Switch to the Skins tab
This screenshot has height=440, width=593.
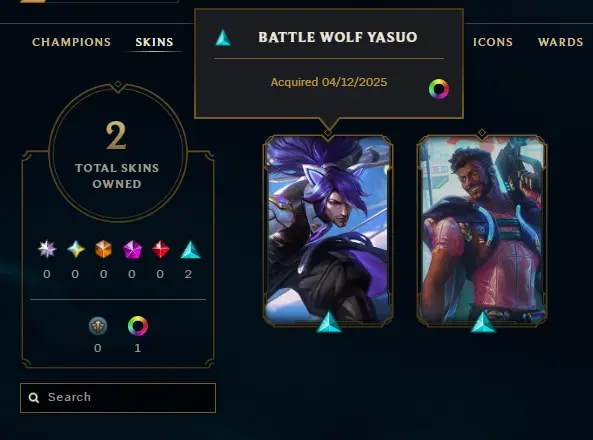(x=154, y=42)
